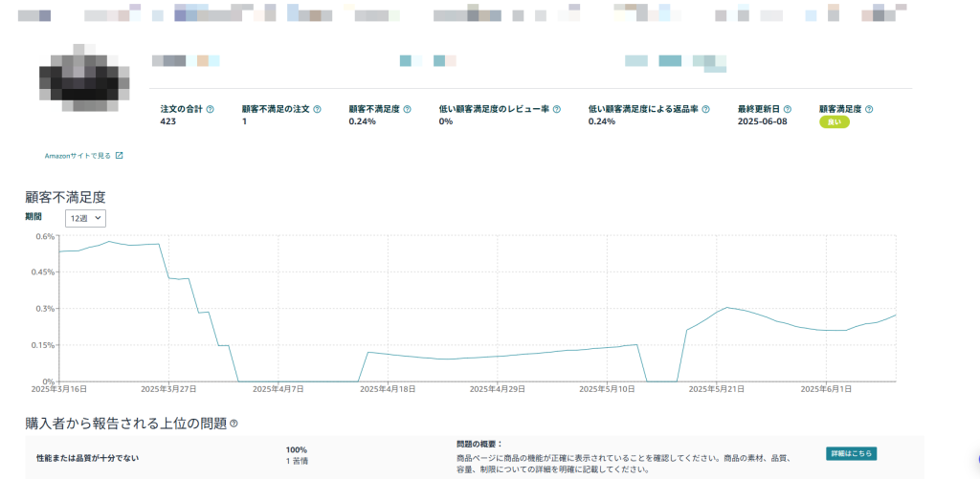Open the 12週 period dropdown
The image size is (980, 479).
tap(85, 218)
